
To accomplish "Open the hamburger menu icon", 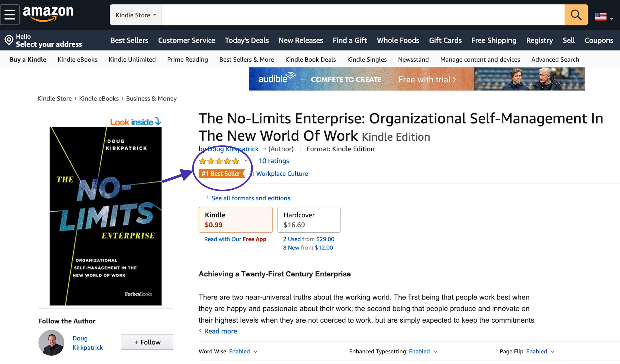I will click(x=10, y=14).
